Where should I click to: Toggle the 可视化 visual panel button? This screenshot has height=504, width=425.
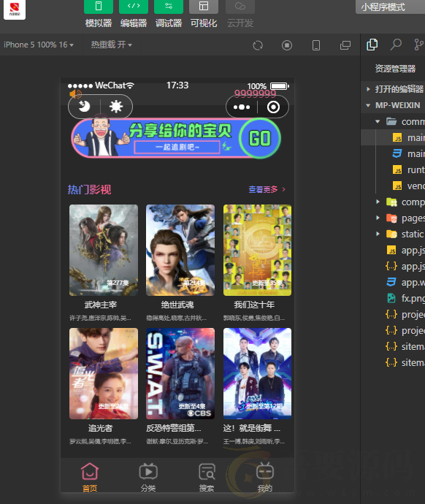(203, 7)
